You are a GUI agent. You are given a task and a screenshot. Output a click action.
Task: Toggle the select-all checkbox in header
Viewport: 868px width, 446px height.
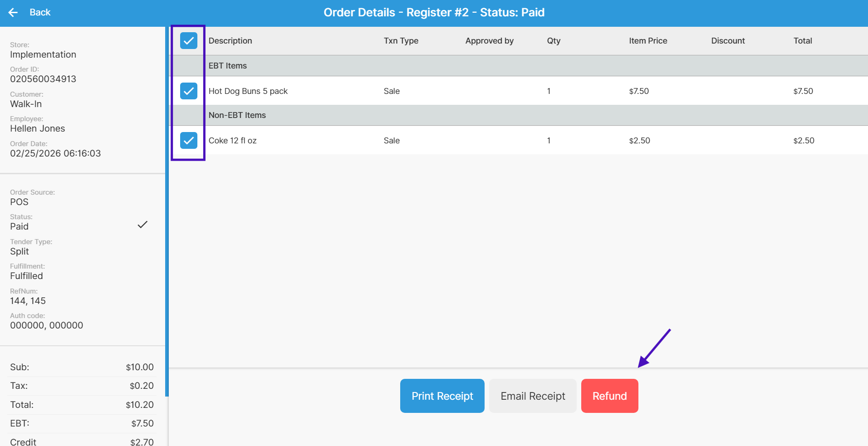click(188, 41)
